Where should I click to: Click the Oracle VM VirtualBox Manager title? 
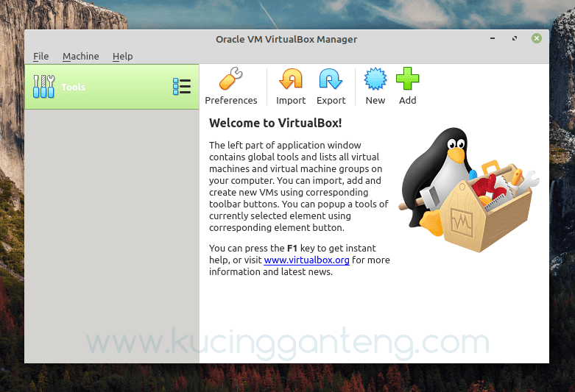[286, 39]
